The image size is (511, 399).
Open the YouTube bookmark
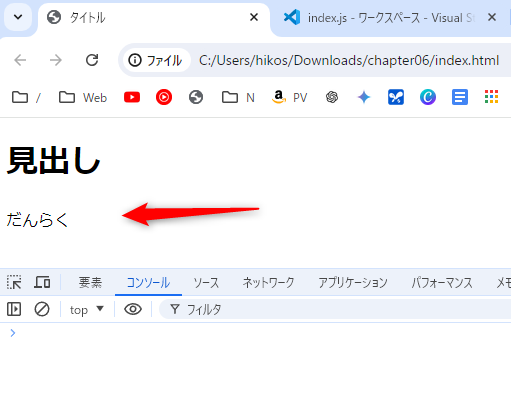[x=132, y=97]
